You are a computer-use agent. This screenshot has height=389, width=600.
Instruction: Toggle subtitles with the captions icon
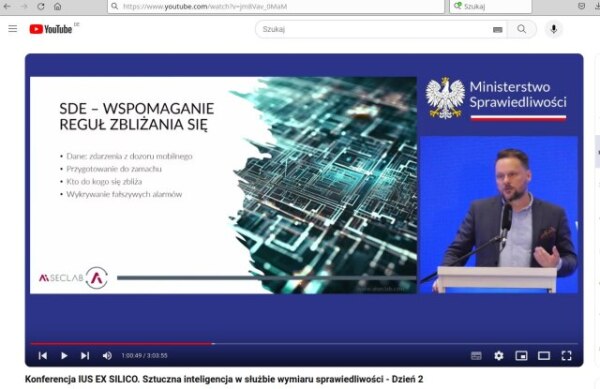click(x=476, y=356)
